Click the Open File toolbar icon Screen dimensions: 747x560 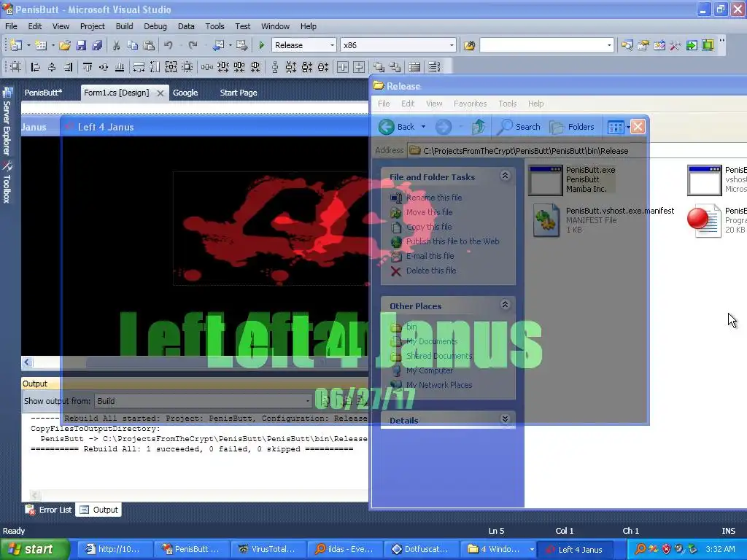[x=65, y=45]
